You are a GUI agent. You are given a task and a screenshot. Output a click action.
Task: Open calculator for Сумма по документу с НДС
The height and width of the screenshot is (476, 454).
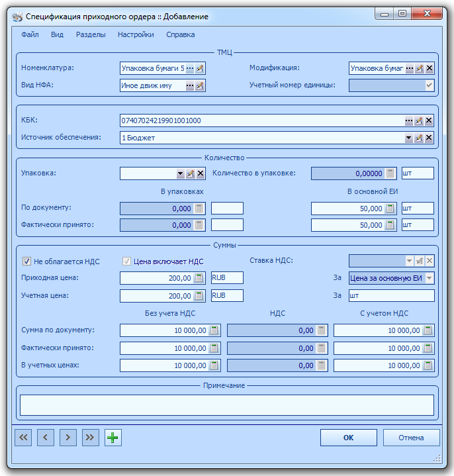[x=428, y=330]
